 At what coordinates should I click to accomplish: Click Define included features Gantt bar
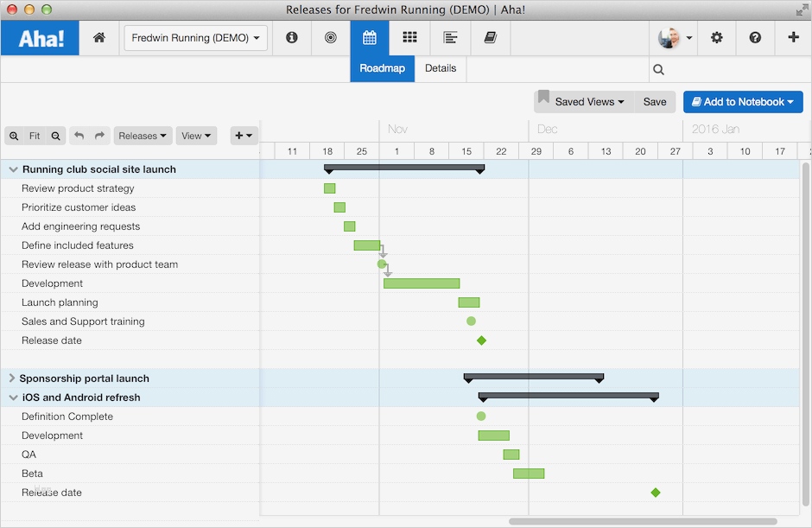click(x=367, y=245)
